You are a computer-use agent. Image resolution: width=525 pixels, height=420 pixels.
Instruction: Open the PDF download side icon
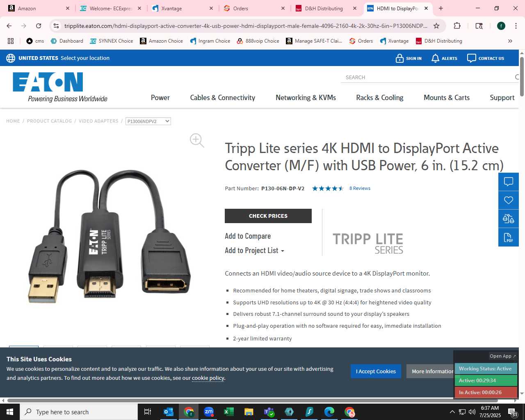click(x=509, y=237)
